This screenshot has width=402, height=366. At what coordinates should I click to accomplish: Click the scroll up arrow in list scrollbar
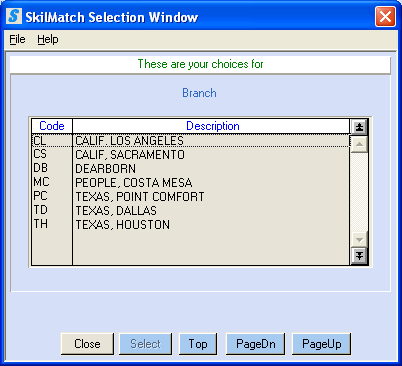(359, 144)
